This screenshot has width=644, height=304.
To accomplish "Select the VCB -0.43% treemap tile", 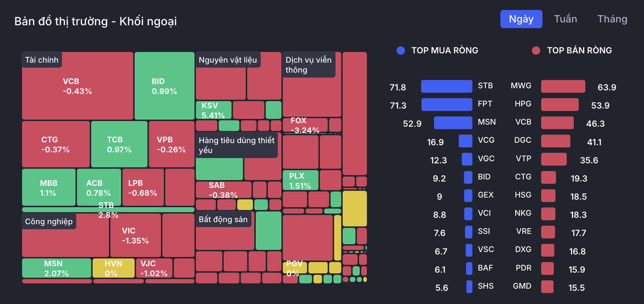I will pyautogui.click(x=77, y=86).
